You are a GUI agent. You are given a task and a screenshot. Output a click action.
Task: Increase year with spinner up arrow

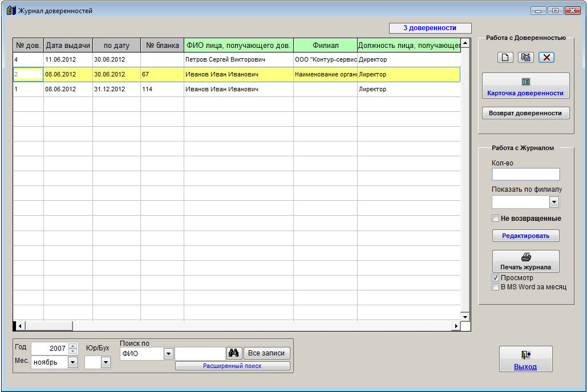tap(73, 346)
